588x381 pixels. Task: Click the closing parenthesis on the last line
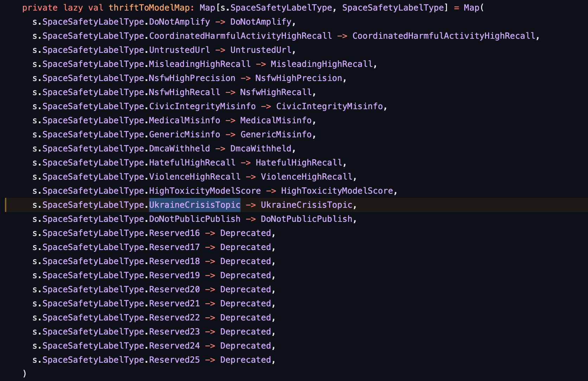click(24, 373)
